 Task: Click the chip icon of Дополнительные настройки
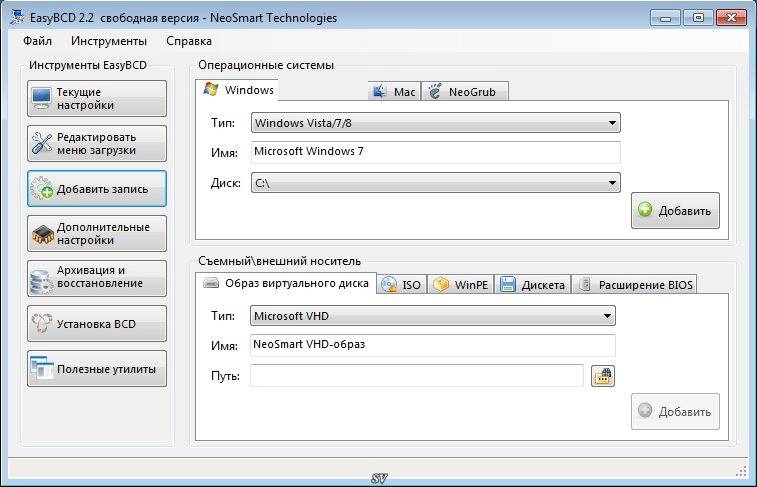[42, 234]
